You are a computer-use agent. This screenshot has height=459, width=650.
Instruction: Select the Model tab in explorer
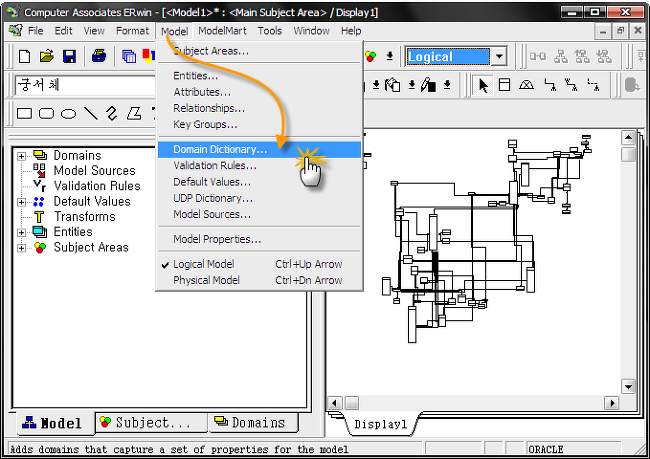pyautogui.click(x=54, y=423)
